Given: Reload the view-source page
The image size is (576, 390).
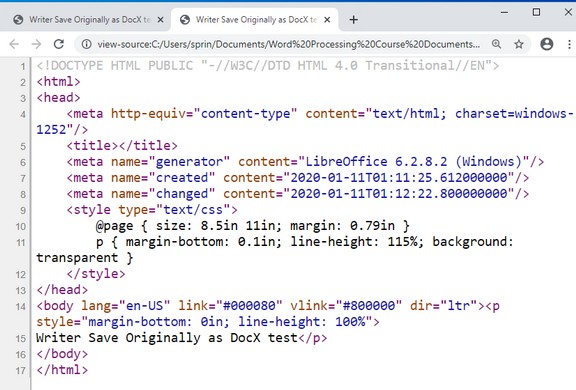Looking at the screenshot, I should coord(59,44).
